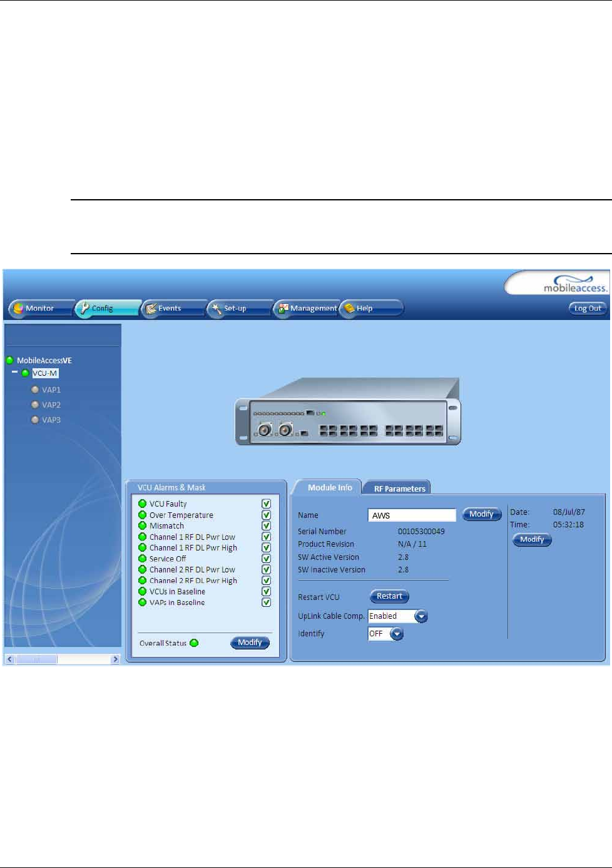Click the VCU device image
Viewport: 612px width, 868px height.
pyautogui.click(x=348, y=411)
